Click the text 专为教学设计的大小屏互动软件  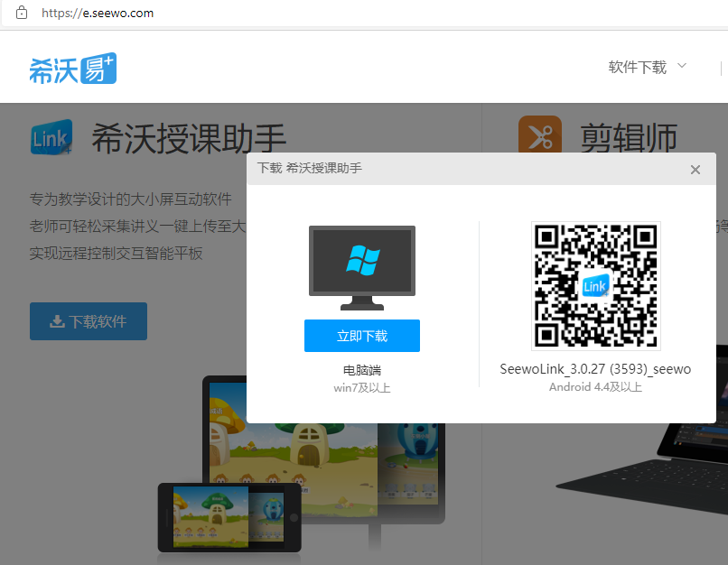coord(130,199)
